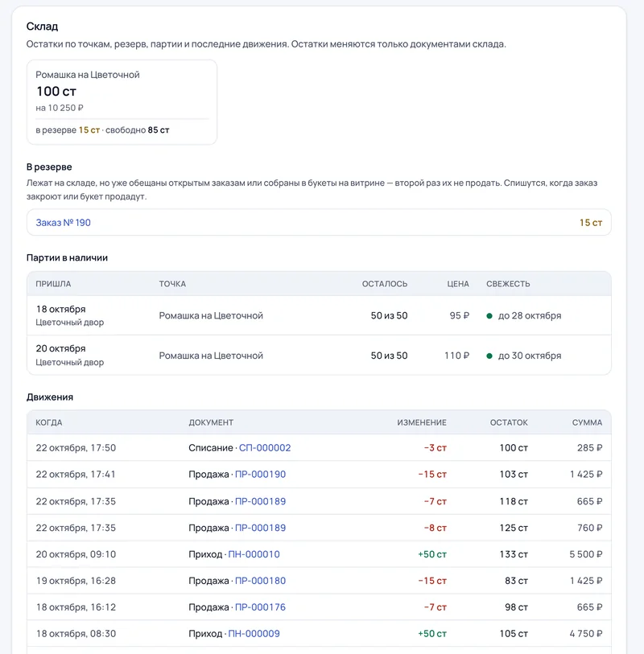The height and width of the screenshot is (654, 644).
Task: Click the Свежесть column header
Action: 508,284
